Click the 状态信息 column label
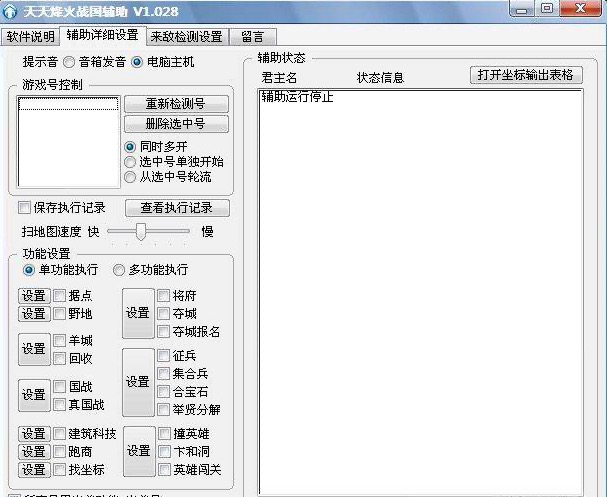 point(380,78)
